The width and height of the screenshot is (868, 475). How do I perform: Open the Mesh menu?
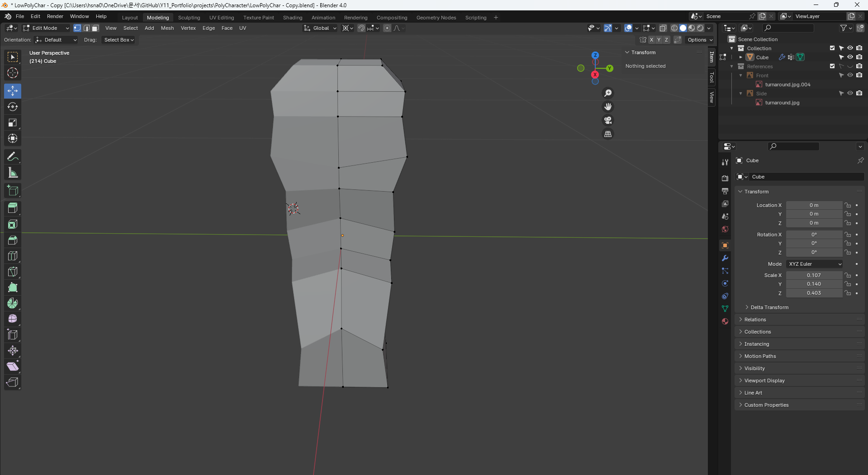pyautogui.click(x=167, y=28)
